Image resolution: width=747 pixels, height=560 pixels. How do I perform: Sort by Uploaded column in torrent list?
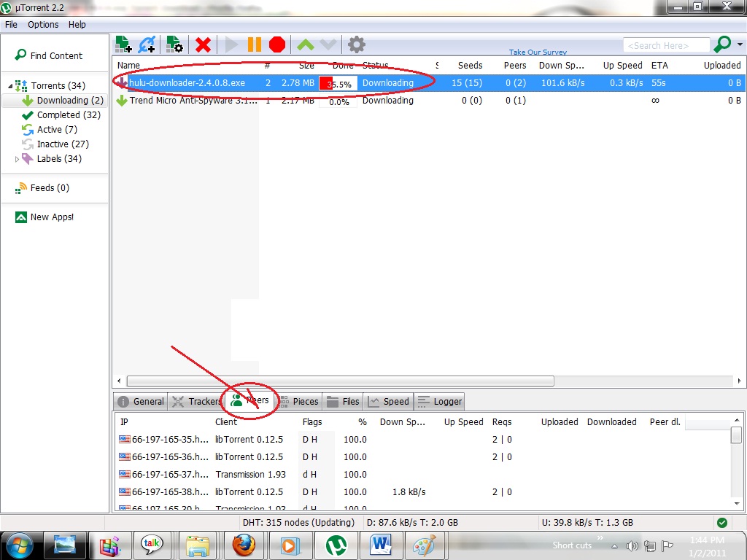722,65
